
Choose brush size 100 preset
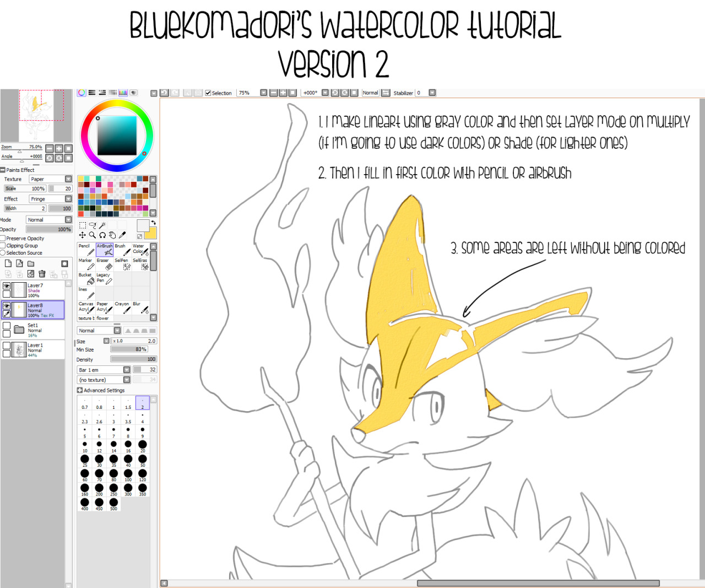[128, 475]
